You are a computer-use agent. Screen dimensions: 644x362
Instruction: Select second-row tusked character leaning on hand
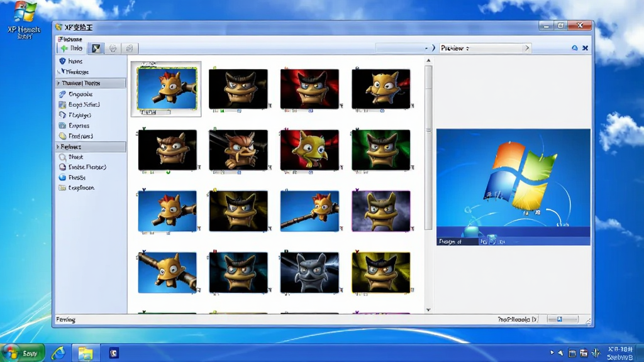coord(238,150)
